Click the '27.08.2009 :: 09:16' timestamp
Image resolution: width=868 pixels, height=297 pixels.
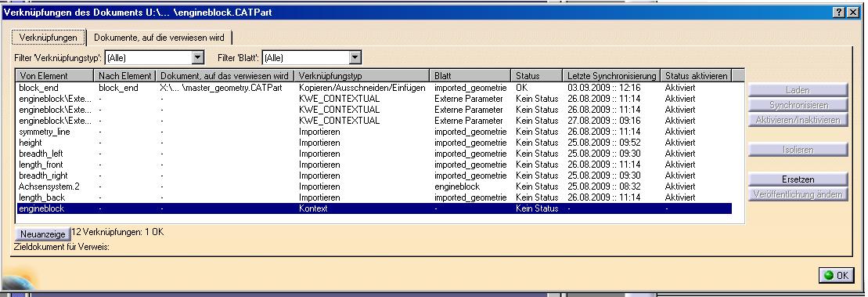click(604, 120)
